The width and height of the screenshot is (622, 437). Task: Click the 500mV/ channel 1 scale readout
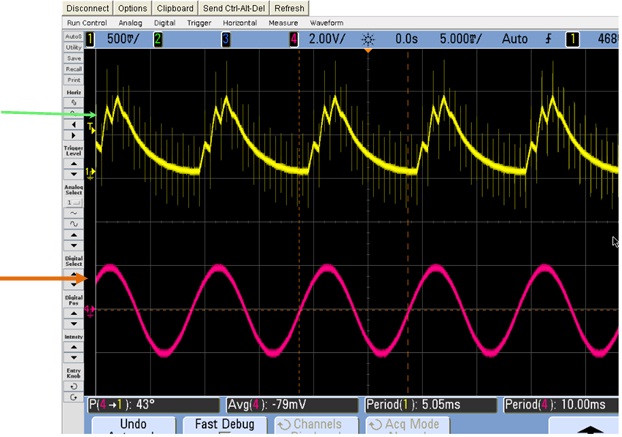[x=123, y=39]
